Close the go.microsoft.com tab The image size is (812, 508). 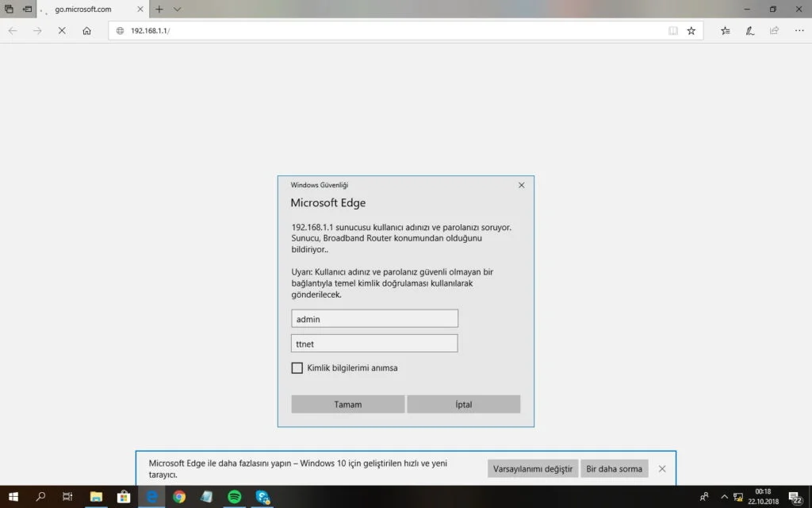[140, 10]
